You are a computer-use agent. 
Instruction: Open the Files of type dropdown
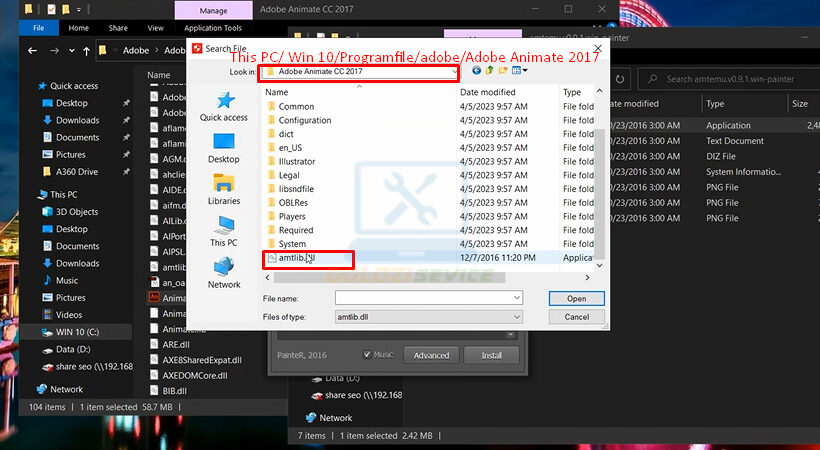pyautogui.click(x=516, y=317)
